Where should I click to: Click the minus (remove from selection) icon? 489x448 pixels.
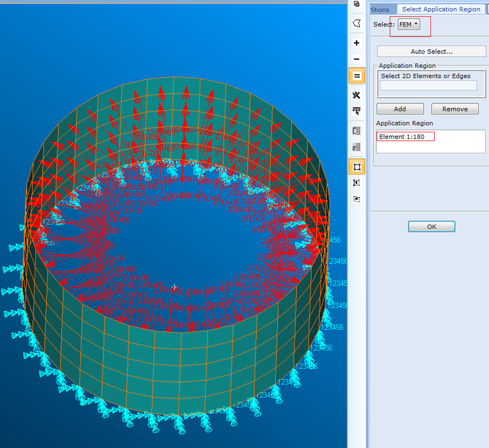pyautogui.click(x=357, y=59)
